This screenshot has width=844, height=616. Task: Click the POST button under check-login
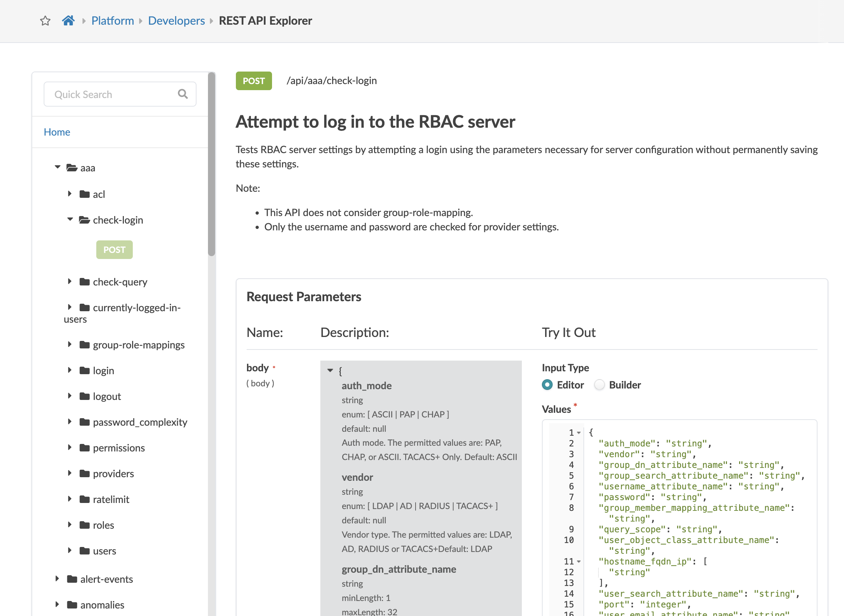pyautogui.click(x=114, y=250)
